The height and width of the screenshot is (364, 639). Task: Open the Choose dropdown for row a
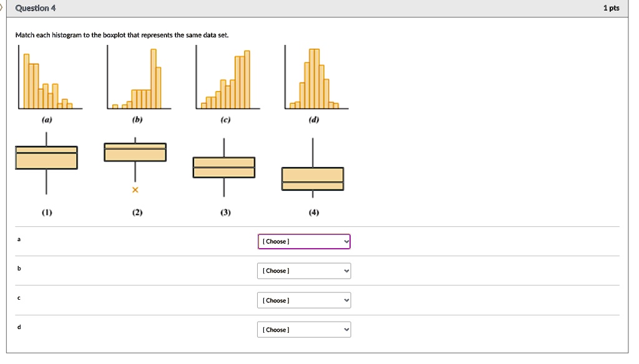point(304,241)
